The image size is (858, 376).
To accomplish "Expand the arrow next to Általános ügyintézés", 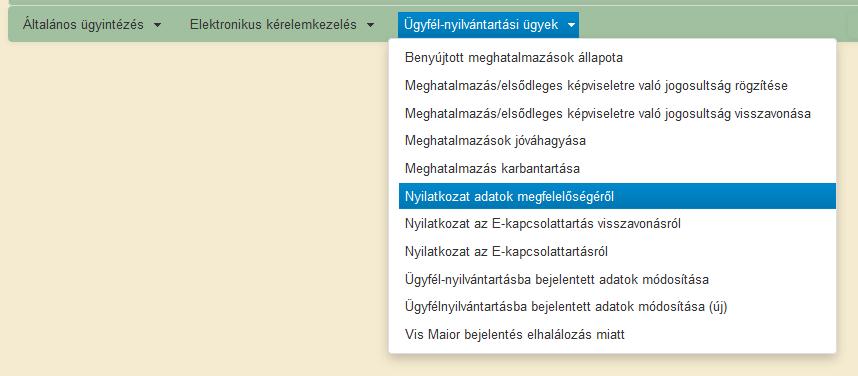I will 158,25.
